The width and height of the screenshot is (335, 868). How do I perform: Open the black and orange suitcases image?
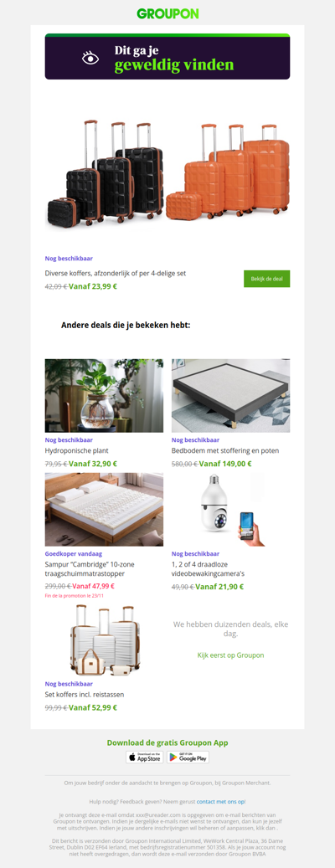[167, 173]
